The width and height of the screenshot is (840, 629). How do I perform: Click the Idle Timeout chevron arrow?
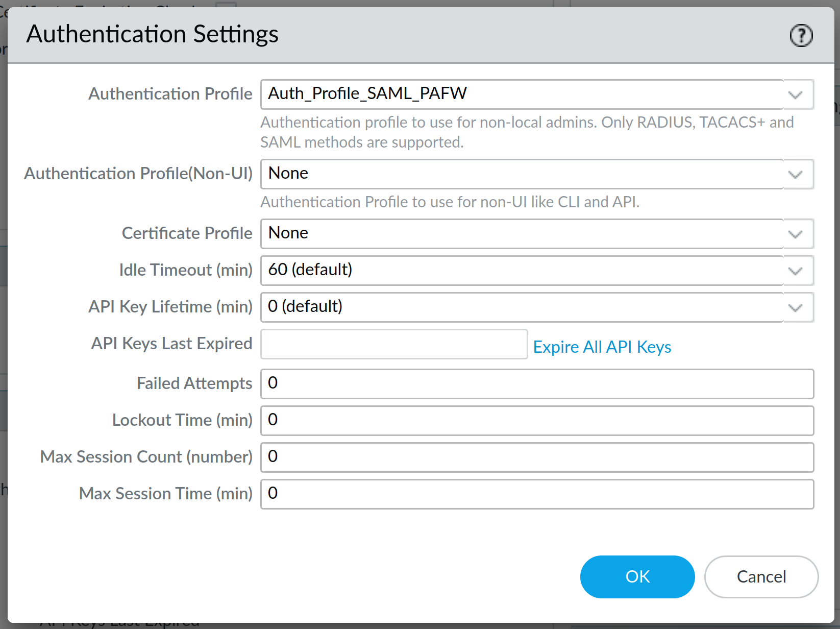pos(795,271)
